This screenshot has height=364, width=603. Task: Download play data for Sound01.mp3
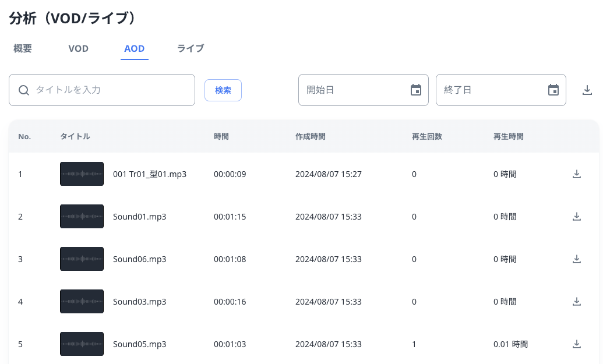(x=577, y=216)
